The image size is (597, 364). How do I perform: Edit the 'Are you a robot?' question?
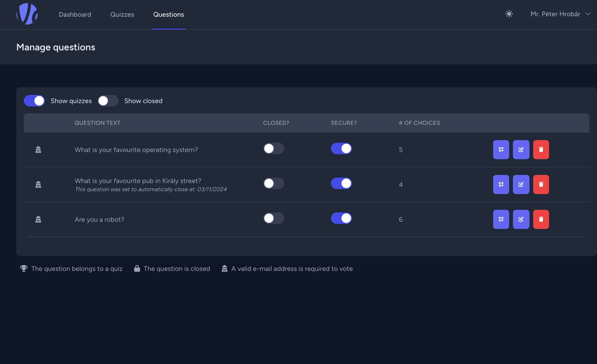pyautogui.click(x=521, y=219)
